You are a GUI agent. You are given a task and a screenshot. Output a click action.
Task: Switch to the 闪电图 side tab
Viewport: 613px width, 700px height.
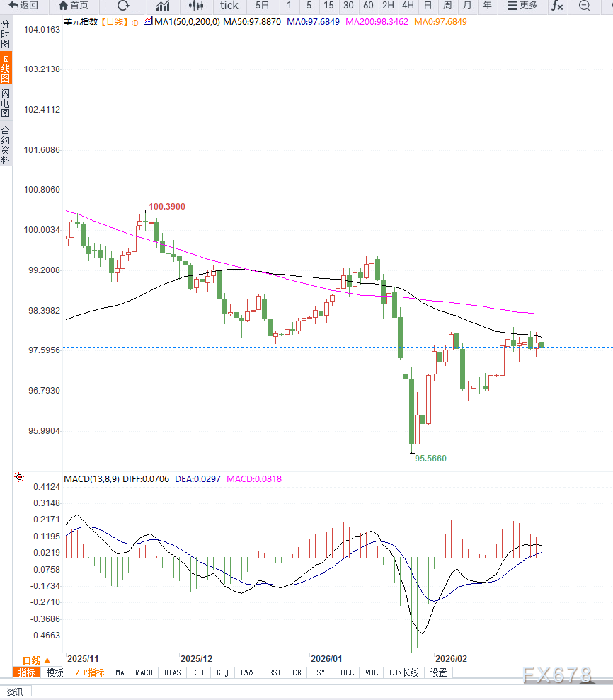pyautogui.click(x=6, y=103)
